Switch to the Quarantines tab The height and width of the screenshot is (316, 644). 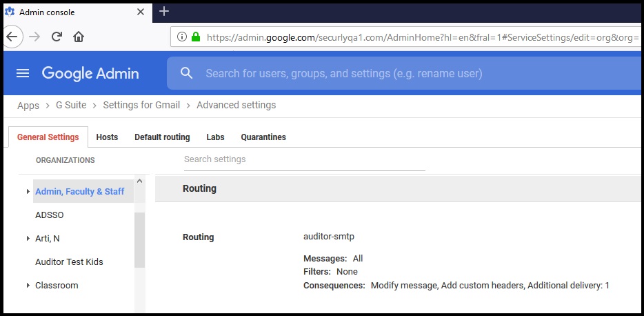click(x=263, y=137)
